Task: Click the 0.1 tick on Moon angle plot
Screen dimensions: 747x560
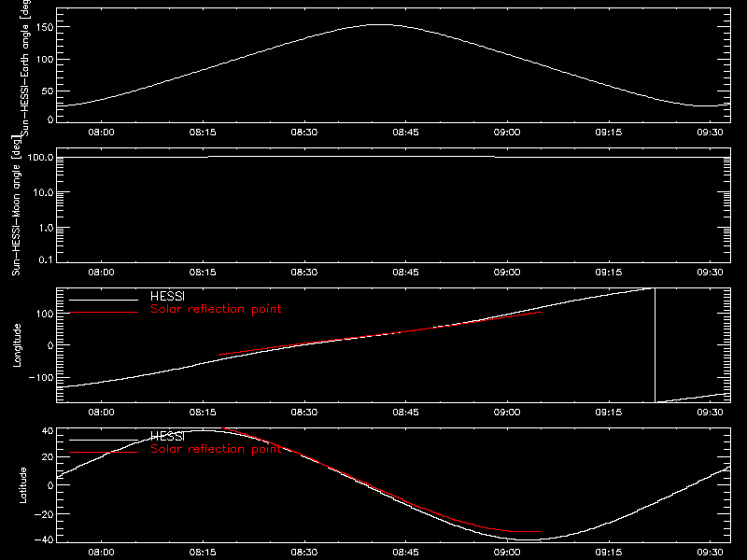Action: pos(46,259)
